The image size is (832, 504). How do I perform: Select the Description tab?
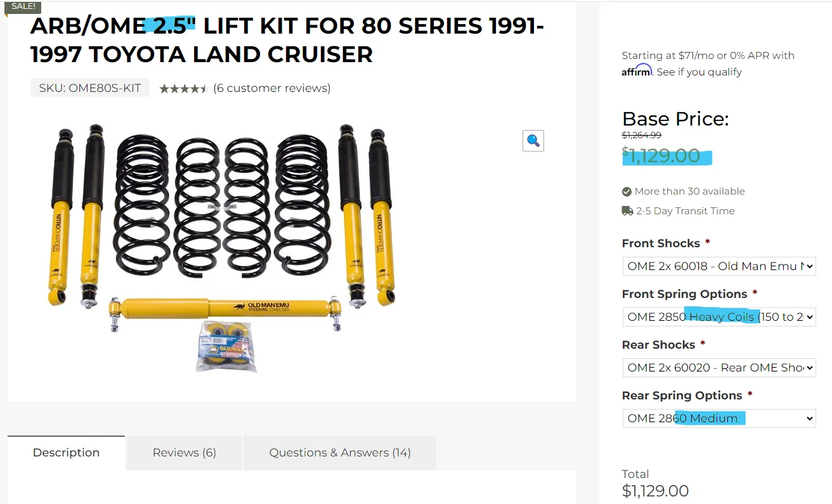coord(66,453)
